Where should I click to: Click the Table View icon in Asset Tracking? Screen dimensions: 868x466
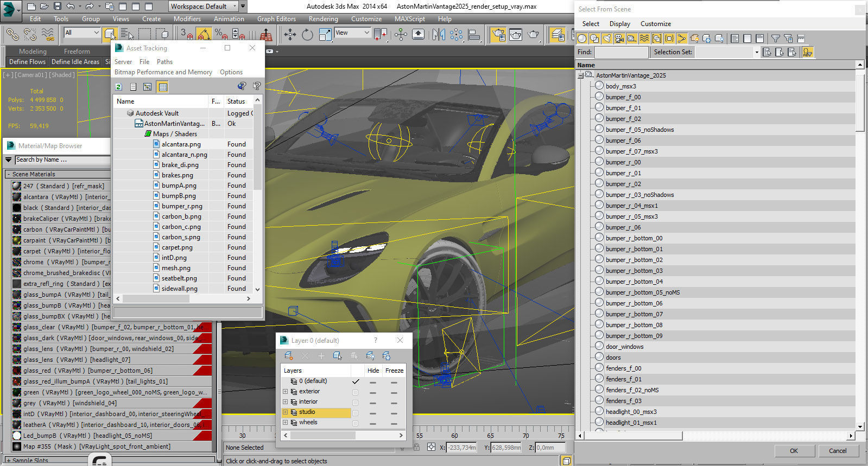point(162,87)
